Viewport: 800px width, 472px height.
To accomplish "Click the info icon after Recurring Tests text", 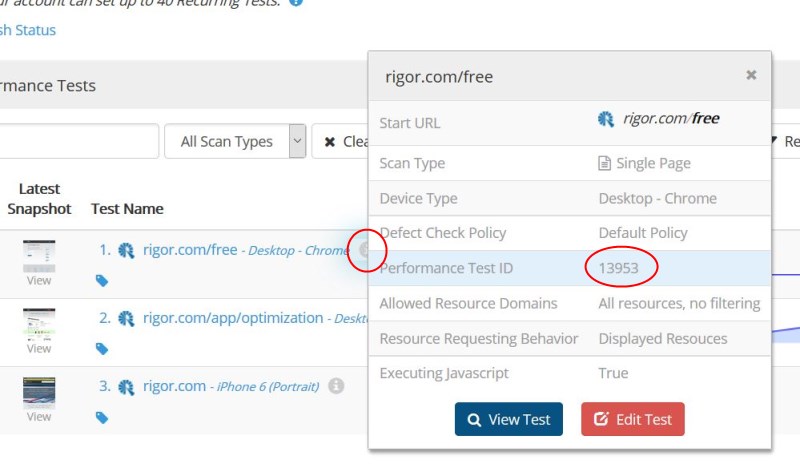I will point(296,2).
